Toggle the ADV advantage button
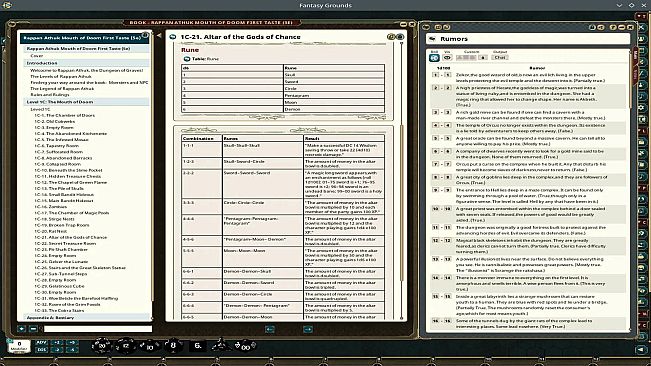This screenshot has width=651, height=366. [x=42, y=342]
